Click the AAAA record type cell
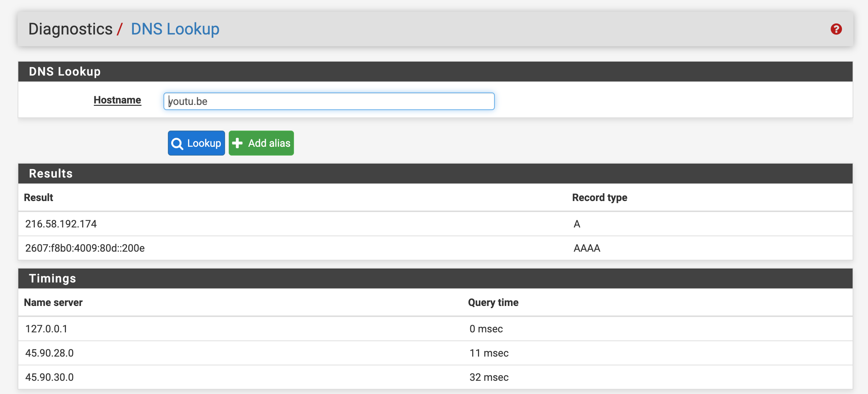This screenshot has width=868, height=394. [587, 248]
